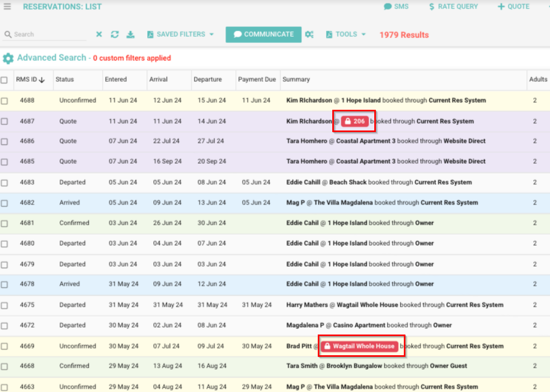Click the Advanced Search gear icon

(x=8, y=59)
